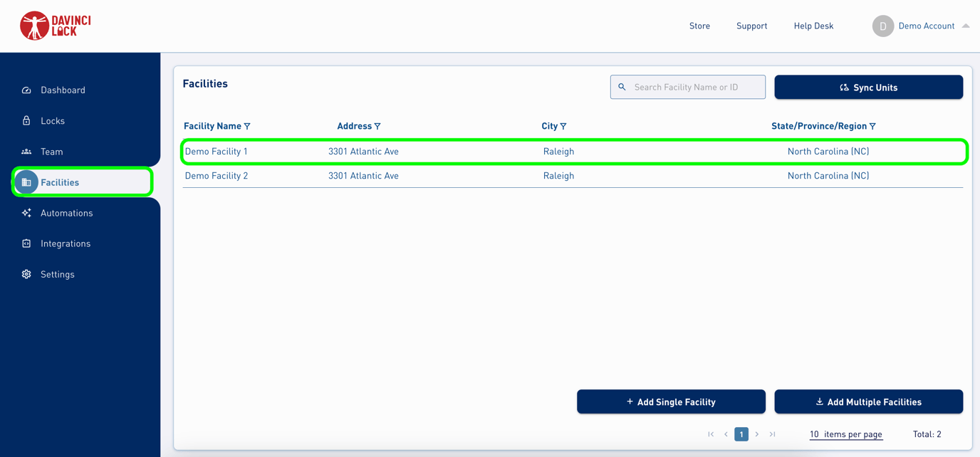Click the Facilities building icon
The image size is (980, 457).
click(x=26, y=182)
